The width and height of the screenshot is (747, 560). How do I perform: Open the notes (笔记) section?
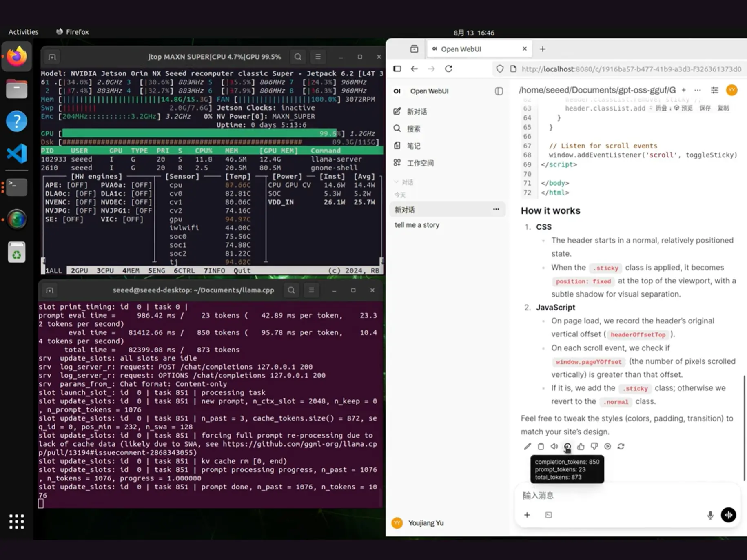[413, 145]
